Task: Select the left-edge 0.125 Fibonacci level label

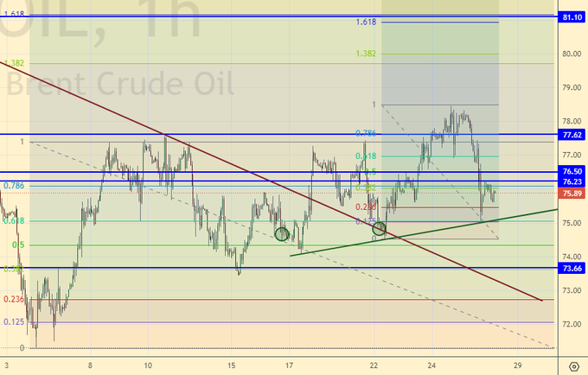Action: pyautogui.click(x=13, y=321)
